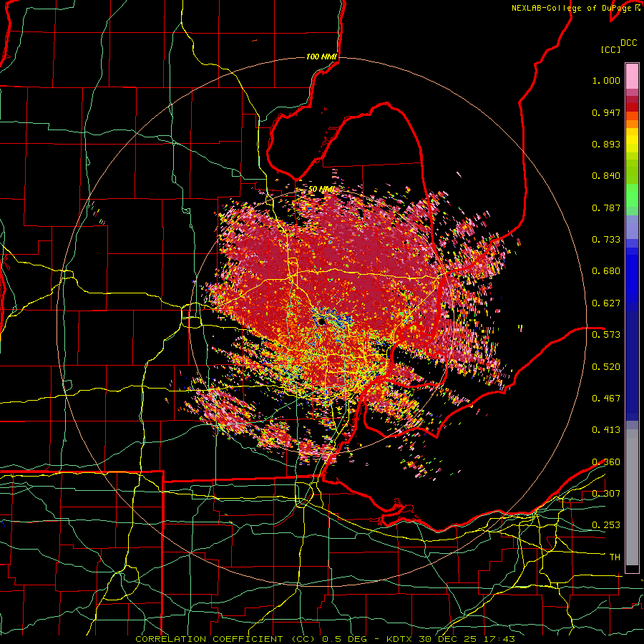Screen dimensions: 644x644
Task: Click the 0.307 legend value
Action: (606, 494)
